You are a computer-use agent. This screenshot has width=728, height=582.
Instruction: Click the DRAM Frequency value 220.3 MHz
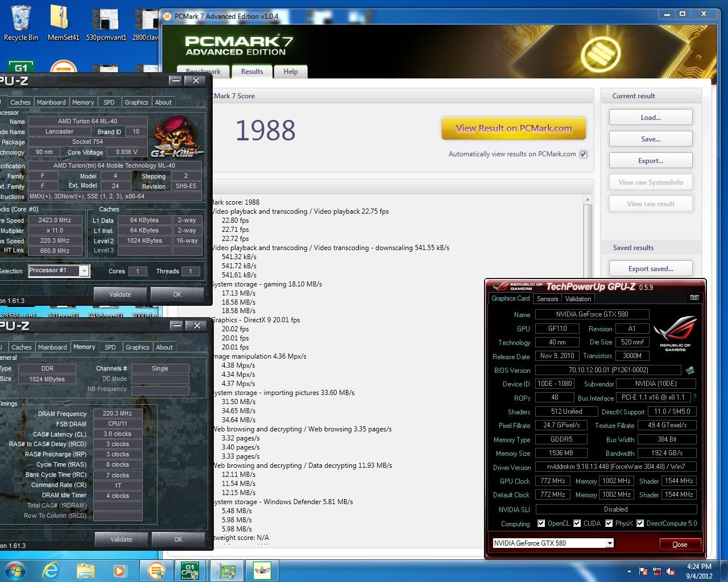tap(118, 414)
